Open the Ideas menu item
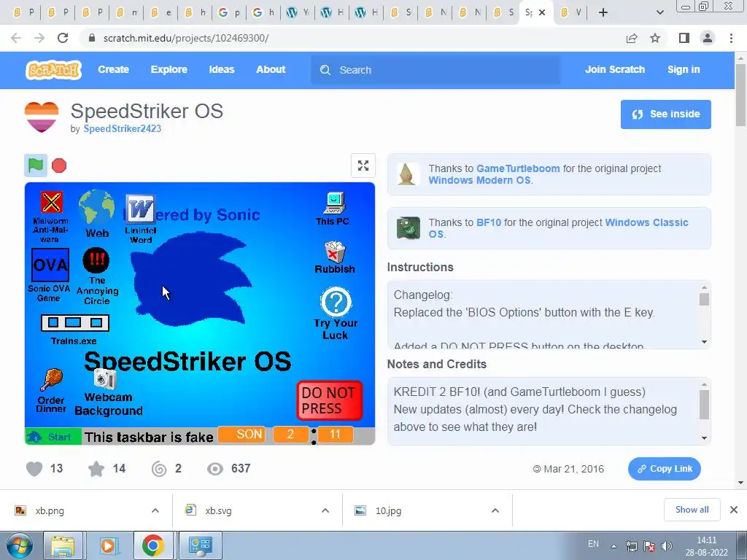 (x=222, y=69)
